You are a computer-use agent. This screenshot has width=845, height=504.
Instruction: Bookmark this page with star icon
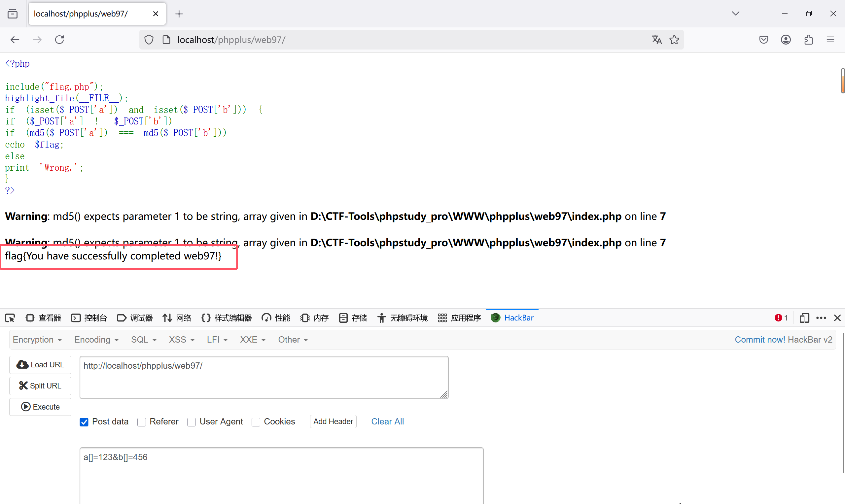pos(674,40)
